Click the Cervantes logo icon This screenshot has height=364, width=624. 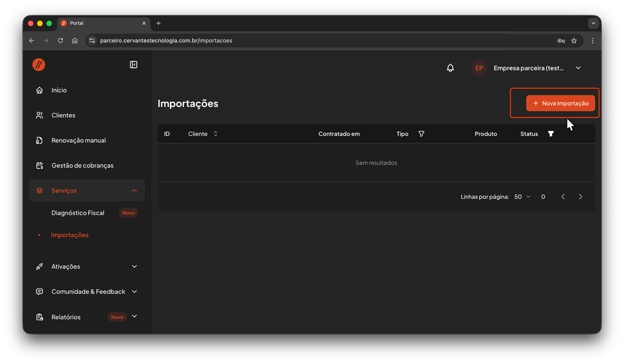click(39, 65)
